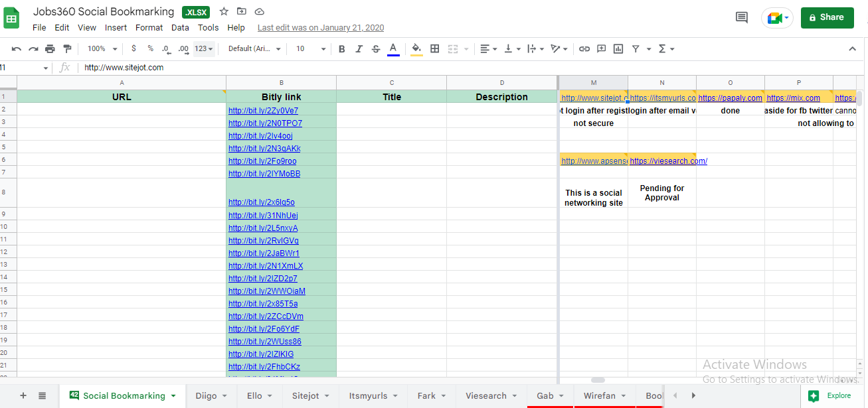Switch to the Viesearch sheet tab
Screen dimensions: 868x408
[x=486, y=396]
